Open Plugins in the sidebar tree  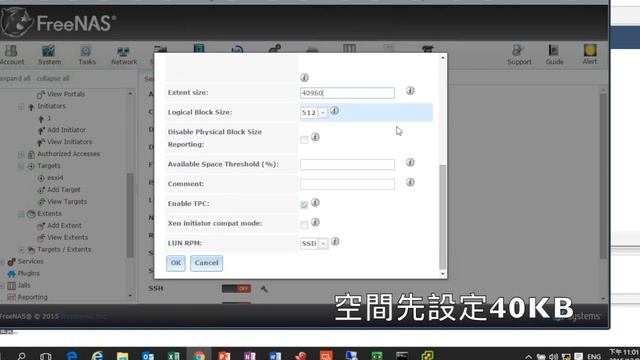tap(29, 273)
